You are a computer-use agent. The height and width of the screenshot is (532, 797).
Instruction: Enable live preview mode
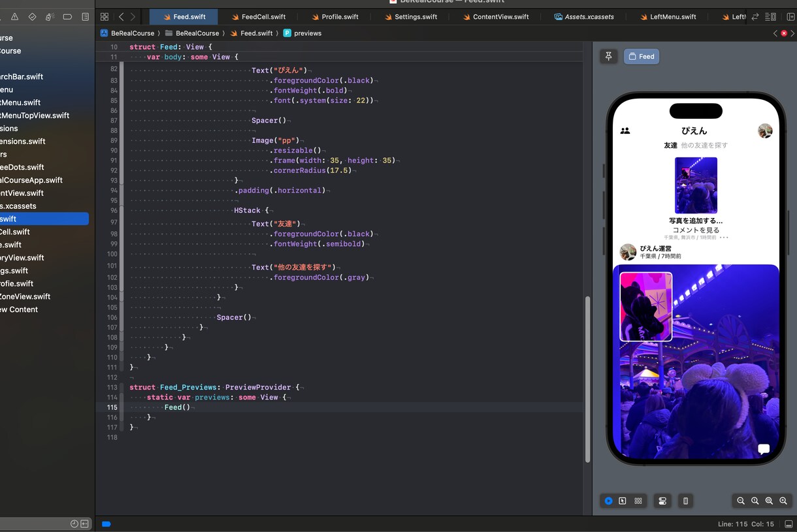click(608, 501)
